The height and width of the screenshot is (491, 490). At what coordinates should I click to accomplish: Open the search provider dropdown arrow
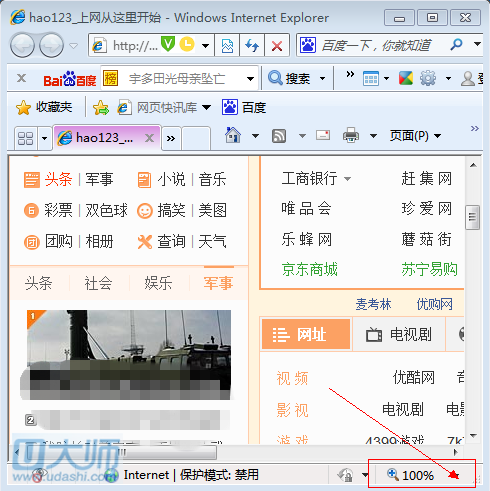pyautogui.click(x=477, y=44)
